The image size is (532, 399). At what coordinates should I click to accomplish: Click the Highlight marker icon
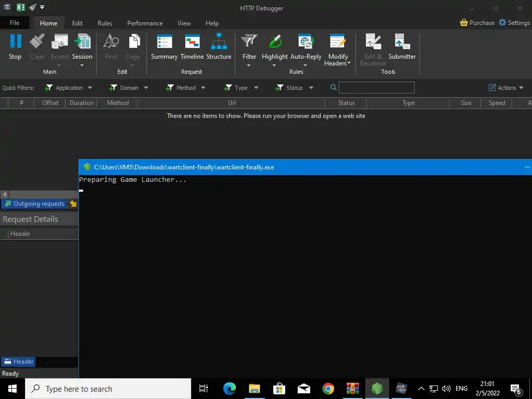(x=275, y=42)
